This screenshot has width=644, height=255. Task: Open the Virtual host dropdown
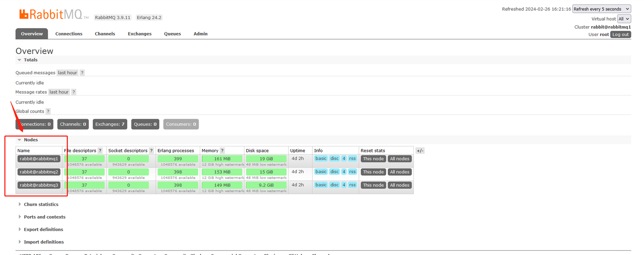pyautogui.click(x=624, y=19)
